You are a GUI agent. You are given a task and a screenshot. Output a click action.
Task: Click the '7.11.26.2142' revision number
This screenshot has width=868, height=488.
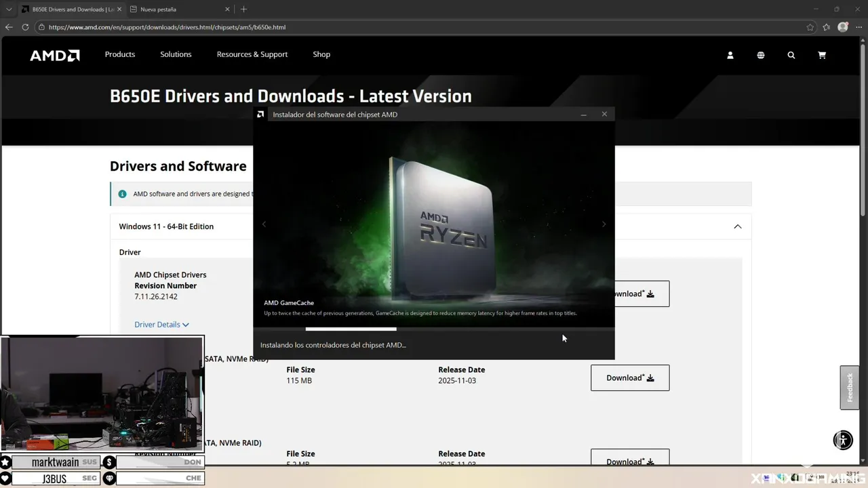click(x=156, y=296)
